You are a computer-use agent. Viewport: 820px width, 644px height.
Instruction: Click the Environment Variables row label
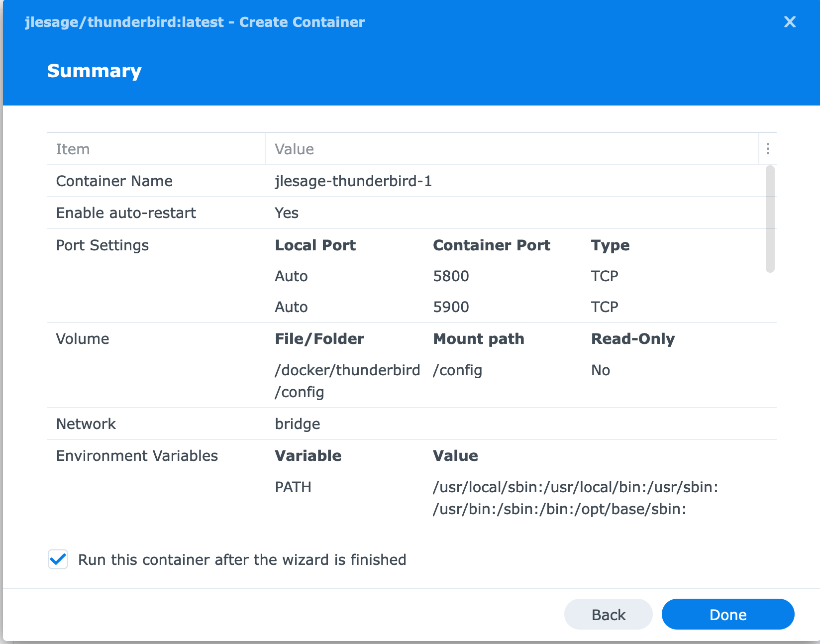[x=137, y=456]
